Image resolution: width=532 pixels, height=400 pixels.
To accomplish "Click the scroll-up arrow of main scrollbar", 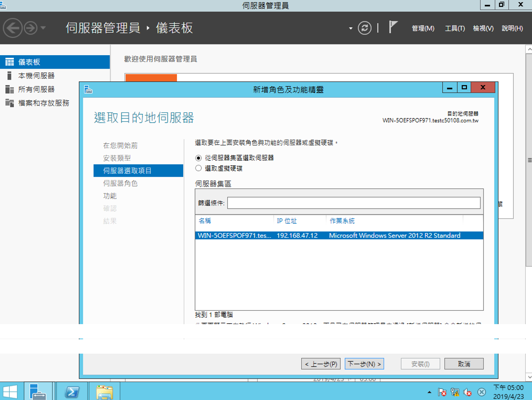I will (529, 49).
